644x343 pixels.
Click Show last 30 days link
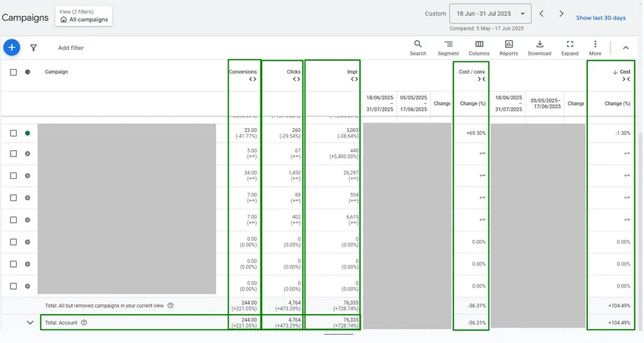coord(601,17)
